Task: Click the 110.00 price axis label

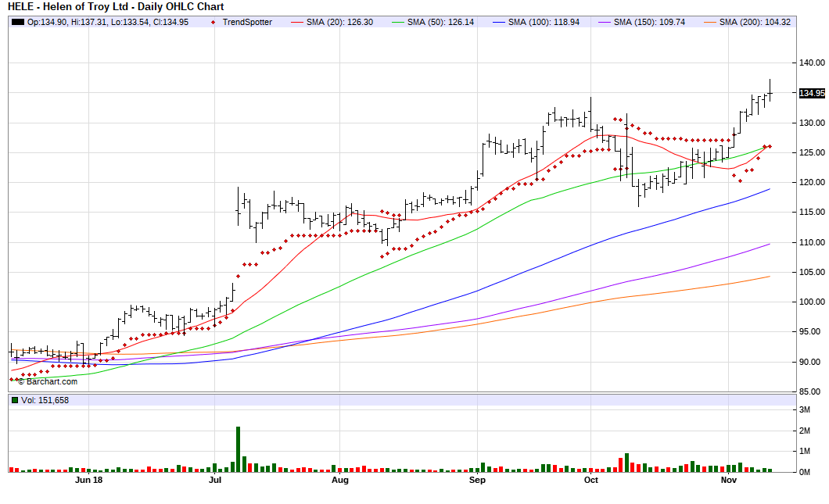Action: [x=812, y=242]
